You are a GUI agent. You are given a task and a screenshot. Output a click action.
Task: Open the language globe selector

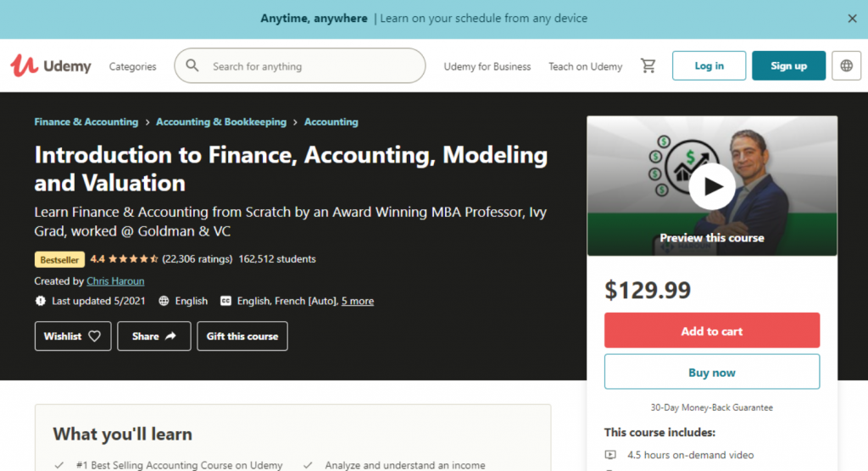pyautogui.click(x=846, y=65)
